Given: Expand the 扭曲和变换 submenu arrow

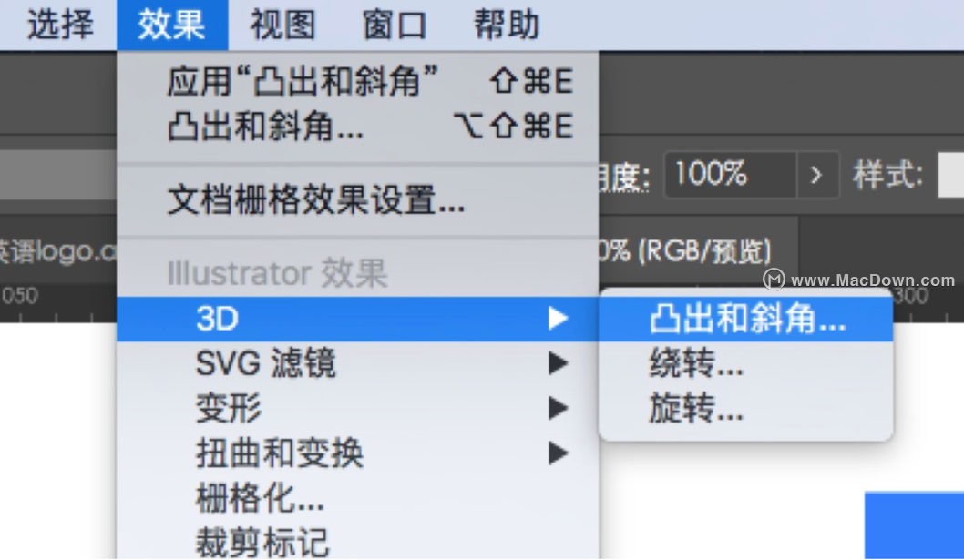Looking at the screenshot, I should point(558,453).
